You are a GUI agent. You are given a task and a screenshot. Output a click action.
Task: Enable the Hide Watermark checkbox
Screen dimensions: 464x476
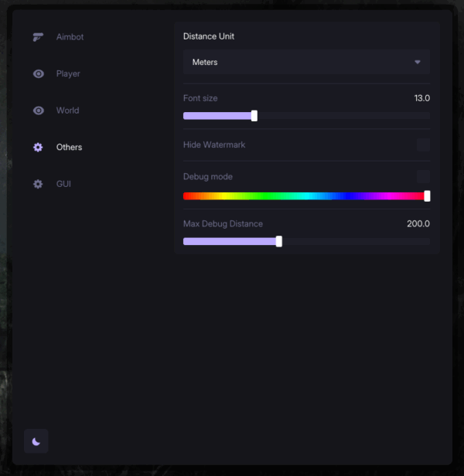[x=423, y=144]
